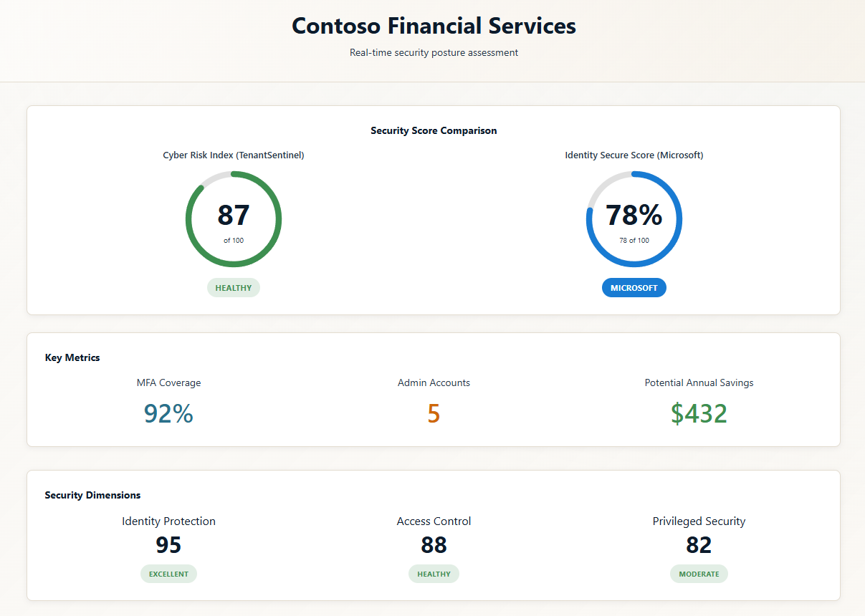
Task: Click the orange 5 admin accounts value
Action: [434, 413]
